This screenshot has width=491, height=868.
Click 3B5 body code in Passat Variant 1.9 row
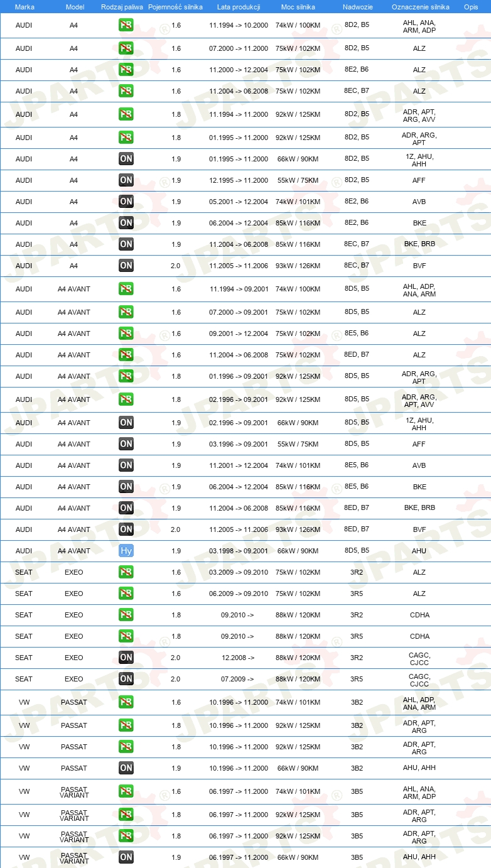357,857
